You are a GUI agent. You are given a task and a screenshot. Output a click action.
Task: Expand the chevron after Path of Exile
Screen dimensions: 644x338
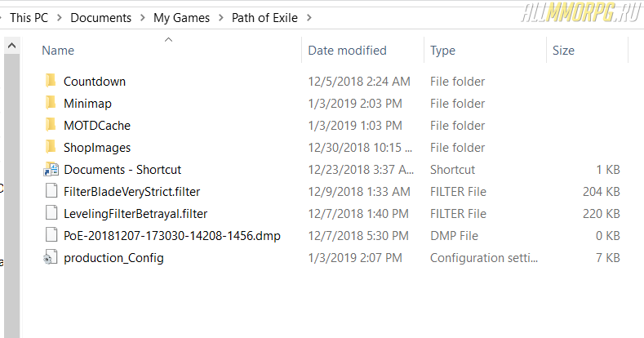pos(309,18)
